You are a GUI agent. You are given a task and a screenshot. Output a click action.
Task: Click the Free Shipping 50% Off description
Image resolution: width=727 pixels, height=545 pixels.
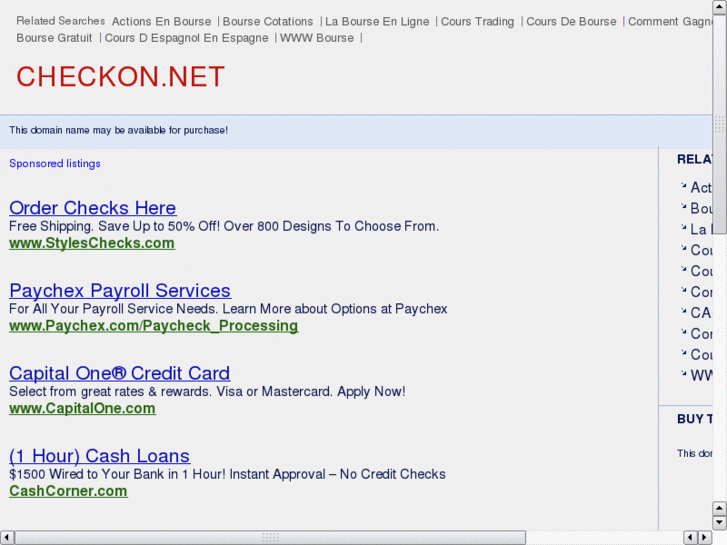[x=224, y=226]
